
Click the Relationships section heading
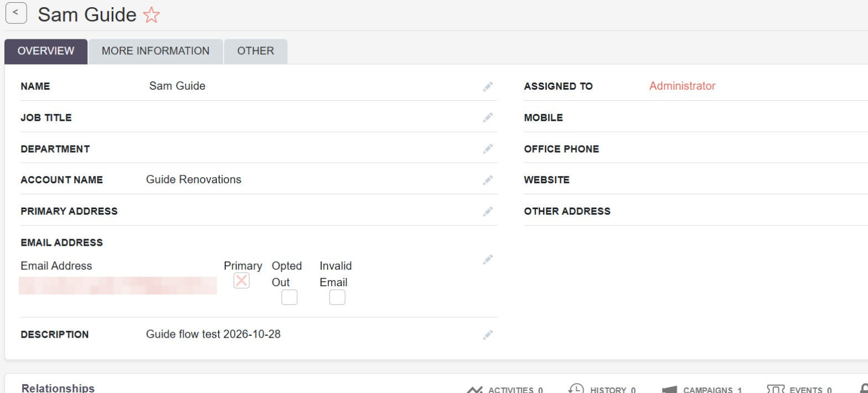[x=58, y=388]
